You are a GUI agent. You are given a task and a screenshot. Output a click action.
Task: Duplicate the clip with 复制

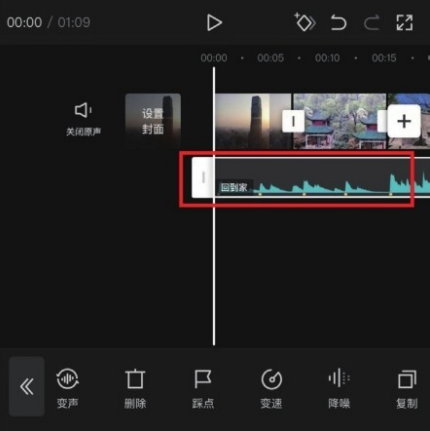[407, 388]
